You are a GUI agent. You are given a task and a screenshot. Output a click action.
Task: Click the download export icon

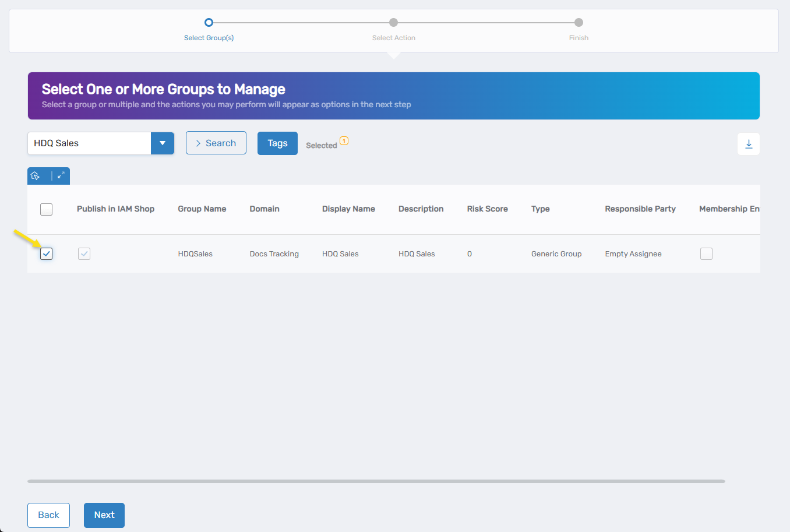(749, 144)
